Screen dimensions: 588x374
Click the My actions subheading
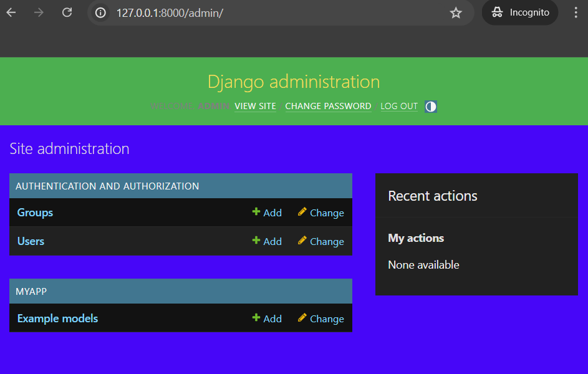pyautogui.click(x=416, y=238)
